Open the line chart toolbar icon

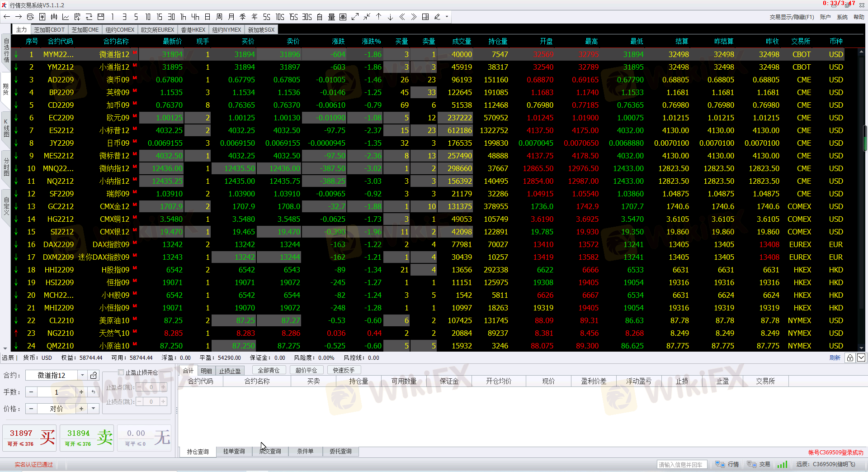[66, 17]
